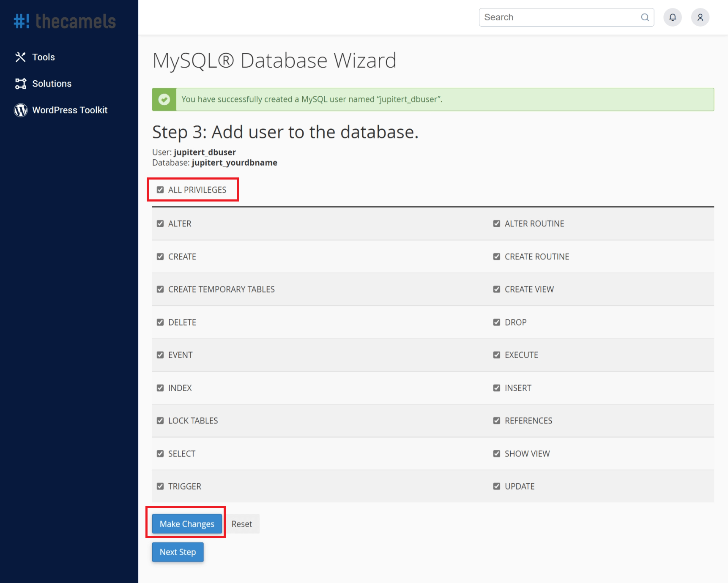Toggle the TRIGGER privilege checkbox
Screen dimensions: 728x583
160,486
